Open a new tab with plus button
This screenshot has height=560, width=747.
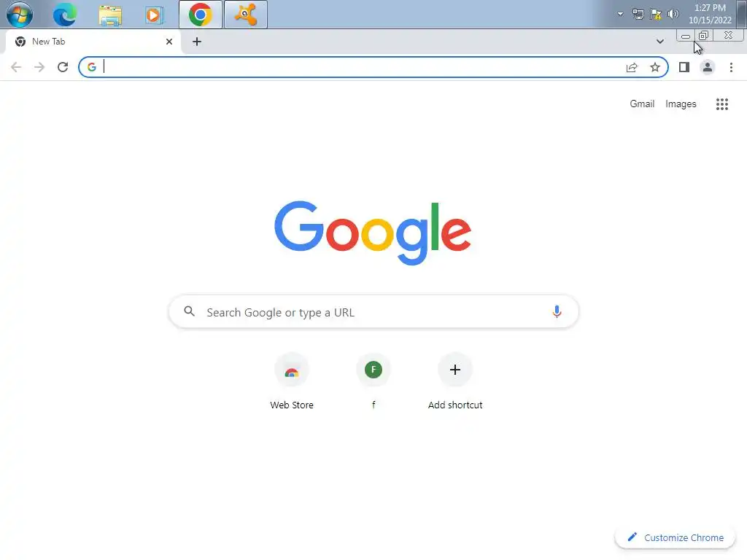click(197, 42)
